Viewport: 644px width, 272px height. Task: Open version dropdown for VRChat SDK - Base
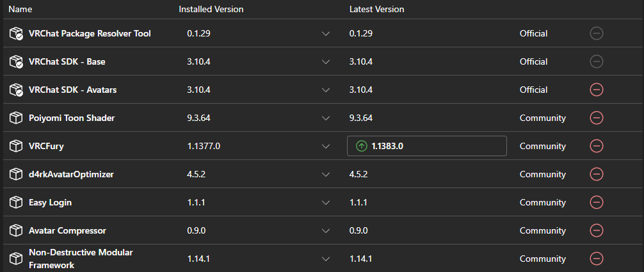tap(326, 62)
